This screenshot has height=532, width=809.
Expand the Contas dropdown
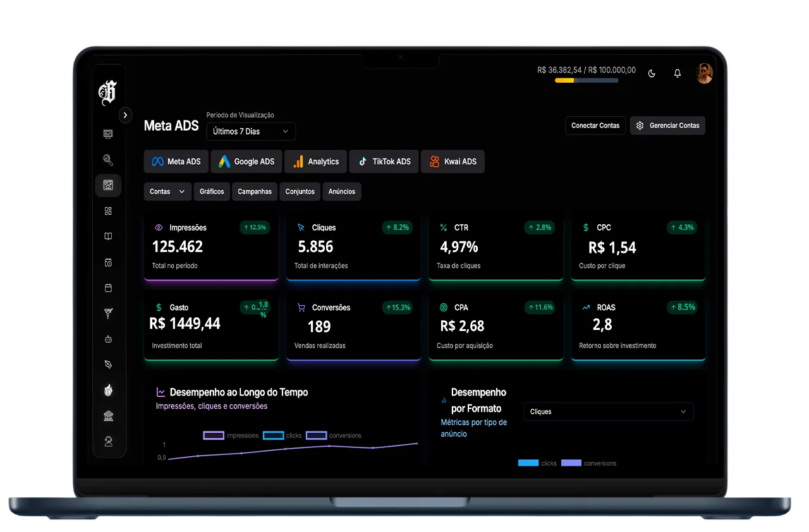(x=167, y=191)
